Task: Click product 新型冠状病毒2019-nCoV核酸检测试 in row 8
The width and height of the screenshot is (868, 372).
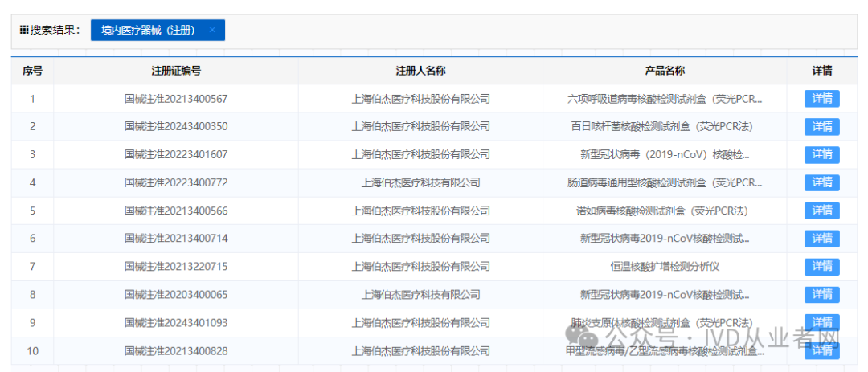Action: tap(665, 295)
